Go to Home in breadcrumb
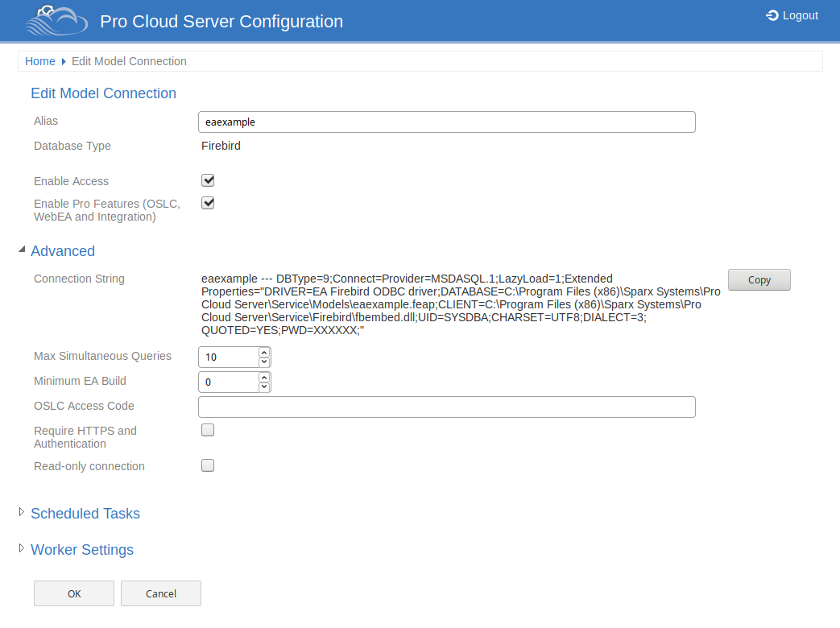The image size is (840, 628). pos(39,61)
